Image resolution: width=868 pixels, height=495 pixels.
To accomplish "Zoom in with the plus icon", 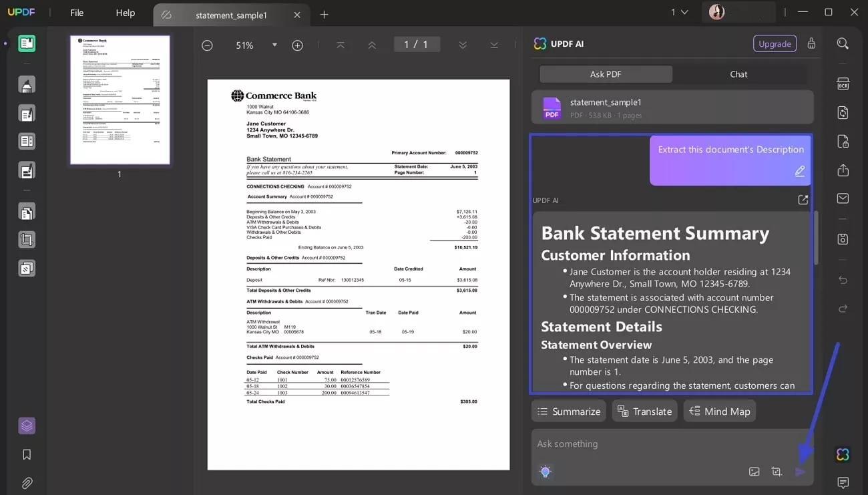I will (x=298, y=45).
